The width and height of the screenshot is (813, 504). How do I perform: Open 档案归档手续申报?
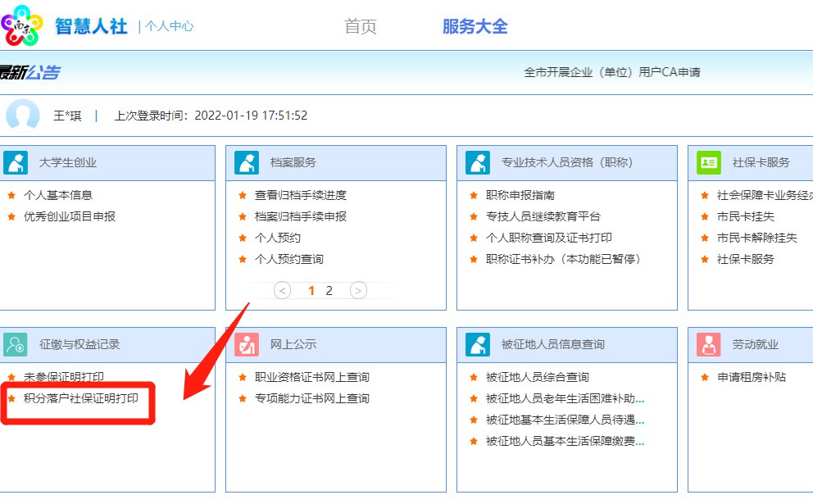[301, 216]
